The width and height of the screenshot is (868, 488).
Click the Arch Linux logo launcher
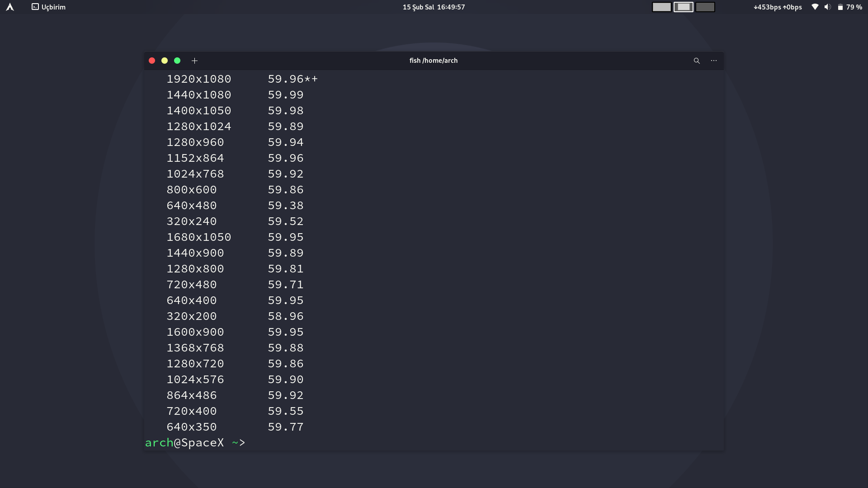tap(10, 7)
